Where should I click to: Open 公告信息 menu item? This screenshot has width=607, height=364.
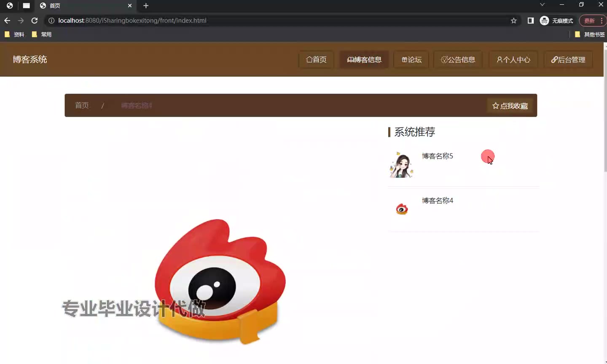click(458, 59)
